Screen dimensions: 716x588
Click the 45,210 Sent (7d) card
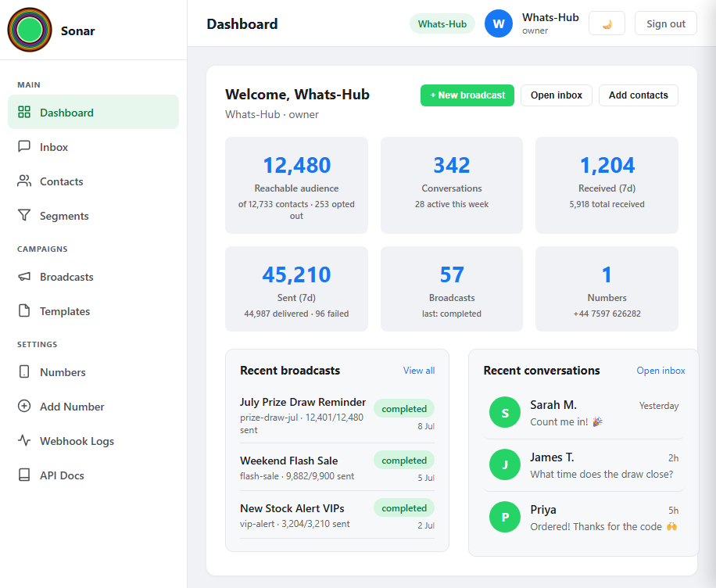[296, 289]
